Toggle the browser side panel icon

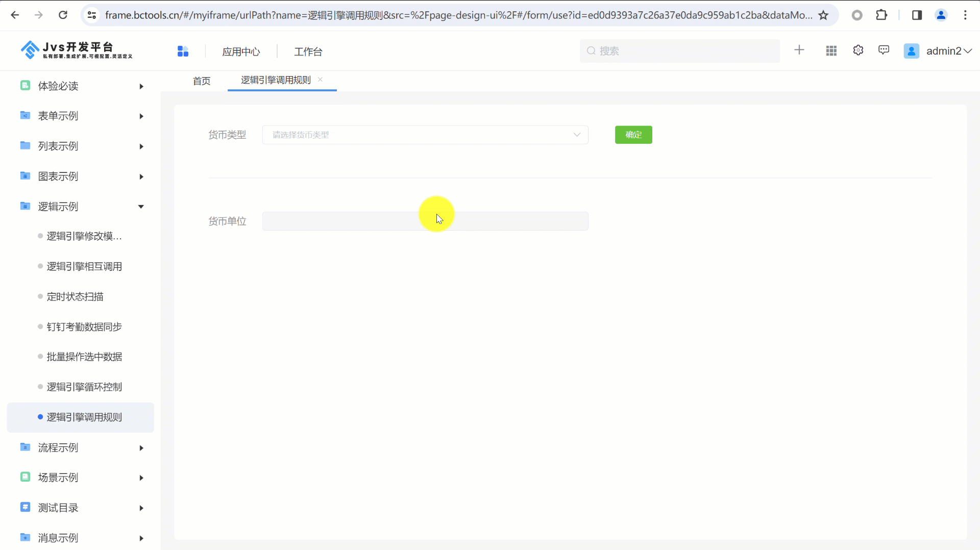point(917,15)
